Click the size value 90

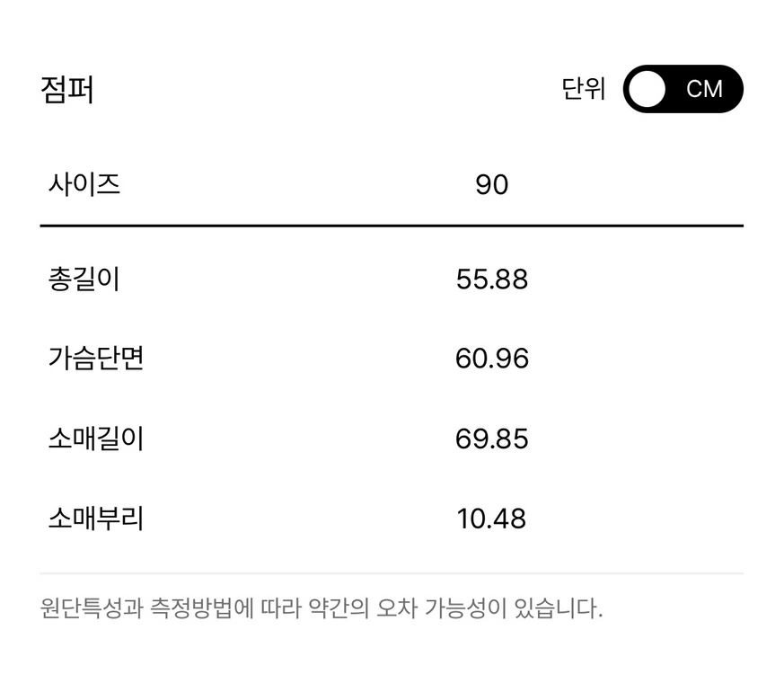[x=493, y=184]
